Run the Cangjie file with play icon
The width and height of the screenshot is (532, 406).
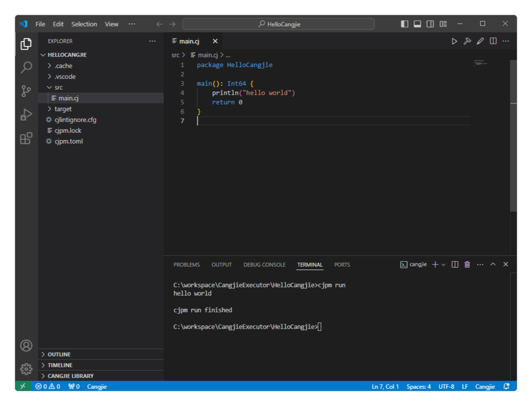[x=454, y=41]
